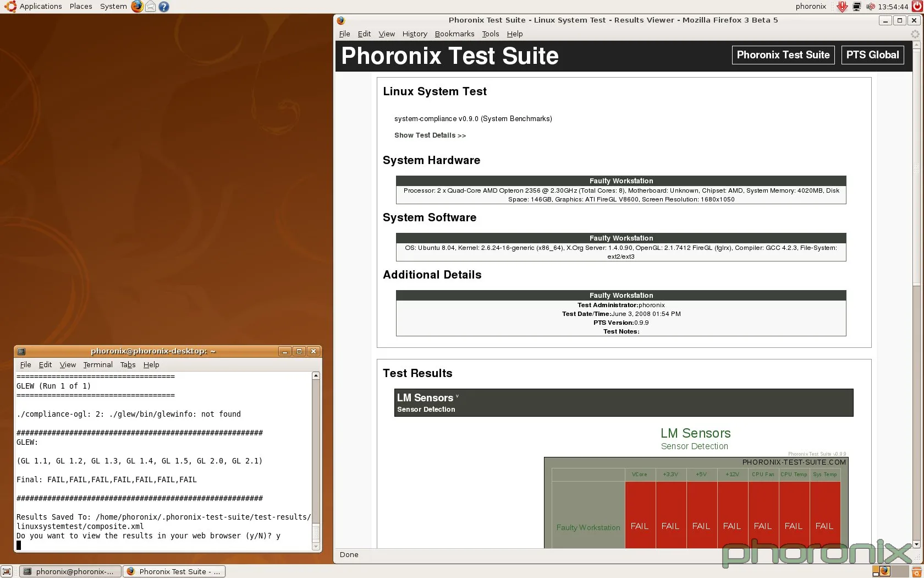
Task: Open Firefox History menu
Action: (415, 34)
